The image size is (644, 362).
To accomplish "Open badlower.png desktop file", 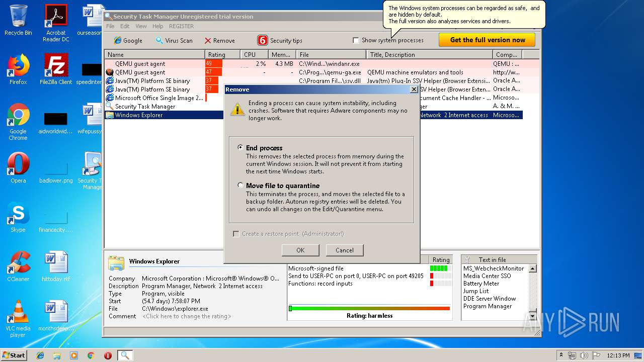I will pyautogui.click(x=56, y=171).
